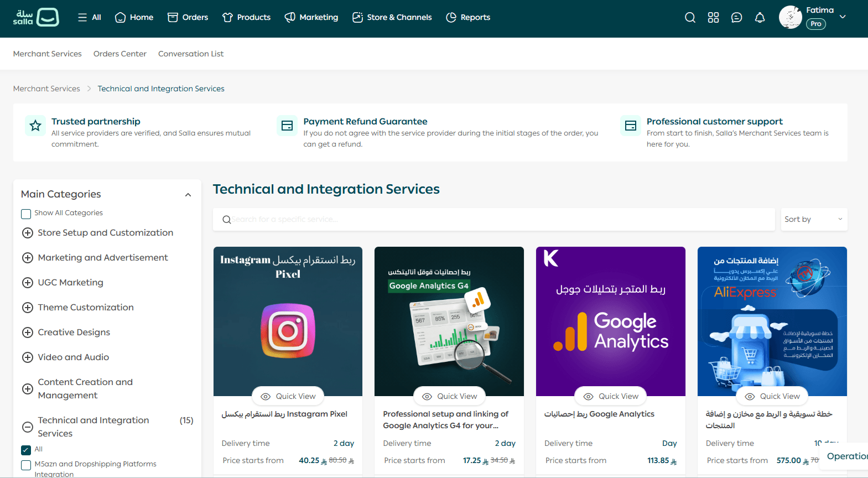Collapse Technical and Integration Services minus icon

coord(28,427)
